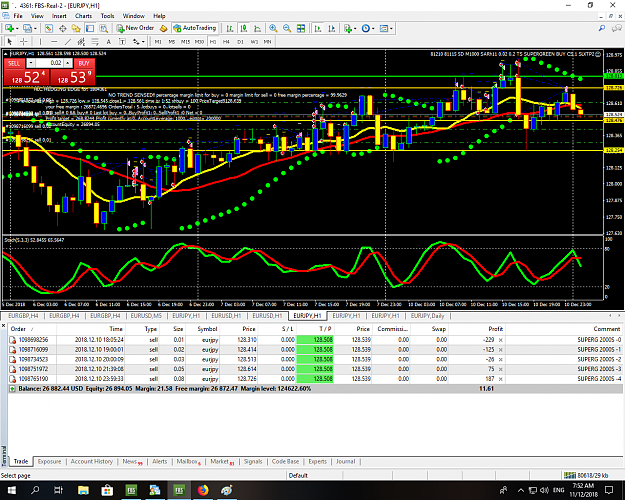Open the Periods clock dropdown
Screen dimensions: 625x500
(368, 28)
